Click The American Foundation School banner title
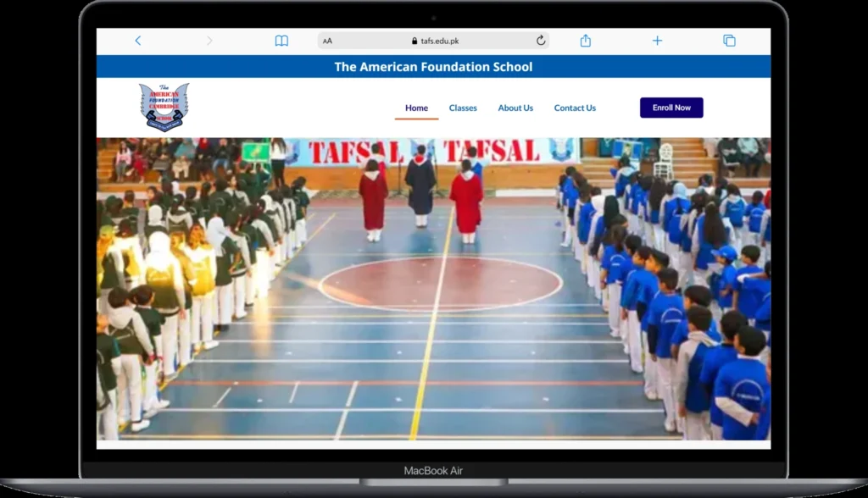Screen dimensions: 868x498 (433, 67)
